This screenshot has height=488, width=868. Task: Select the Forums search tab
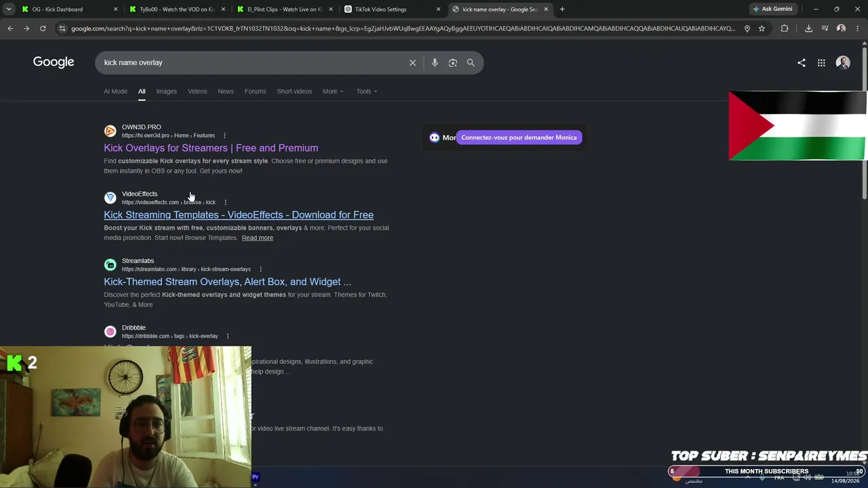(x=255, y=91)
